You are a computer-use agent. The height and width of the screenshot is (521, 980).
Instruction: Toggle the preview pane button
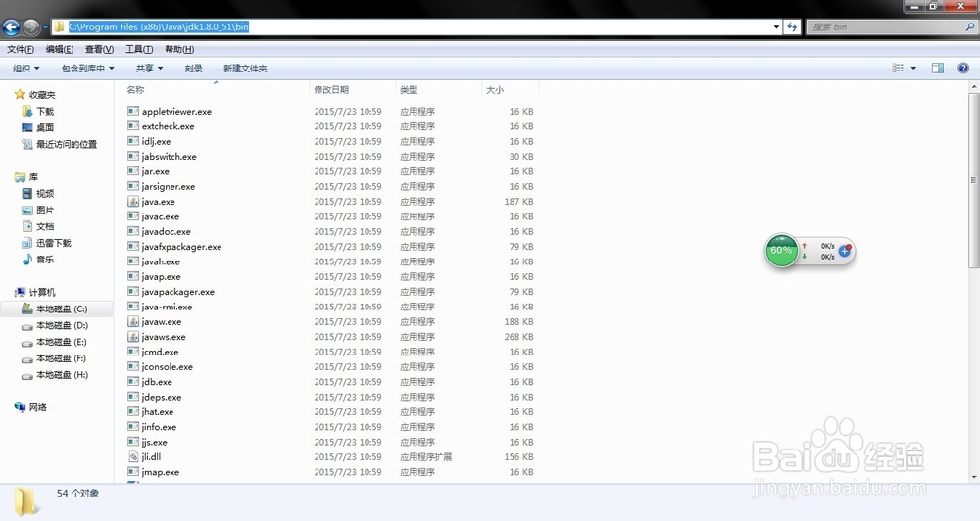click(x=938, y=69)
